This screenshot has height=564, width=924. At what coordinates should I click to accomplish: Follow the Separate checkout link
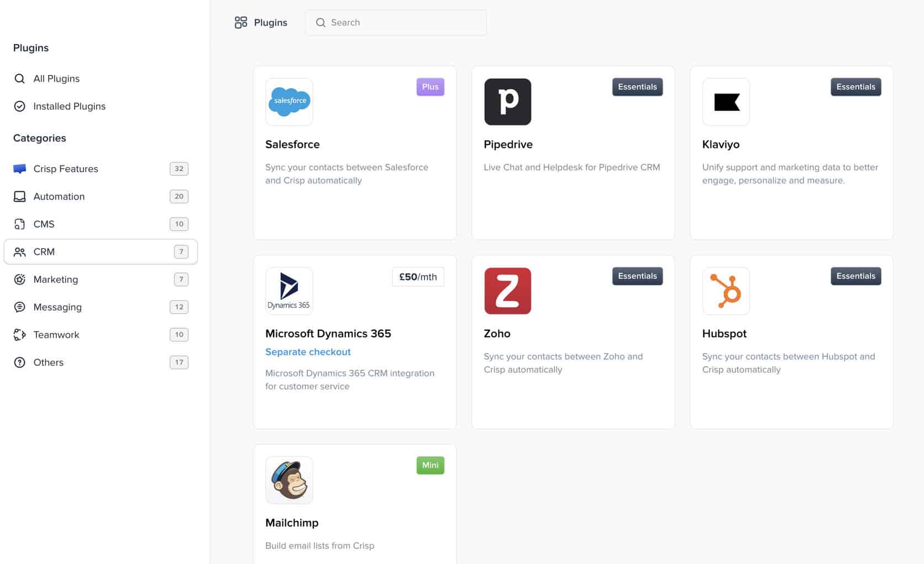coord(308,352)
